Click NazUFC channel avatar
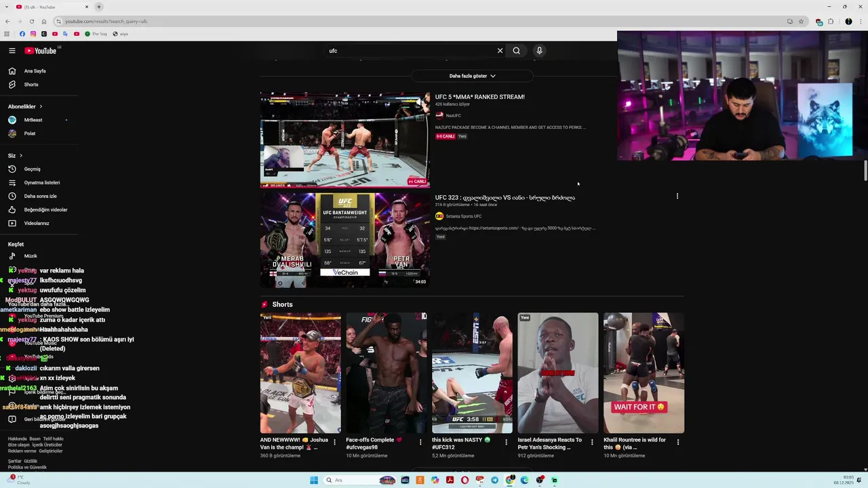Image resolution: width=868 pixels, height=488 pixels. (x=439, y=116)
